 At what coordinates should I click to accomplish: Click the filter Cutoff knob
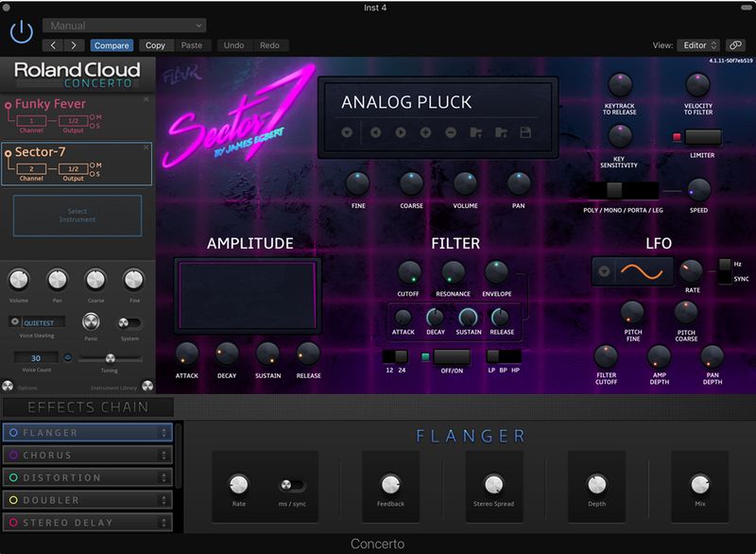pyautogui.click(x=409, y=272)
